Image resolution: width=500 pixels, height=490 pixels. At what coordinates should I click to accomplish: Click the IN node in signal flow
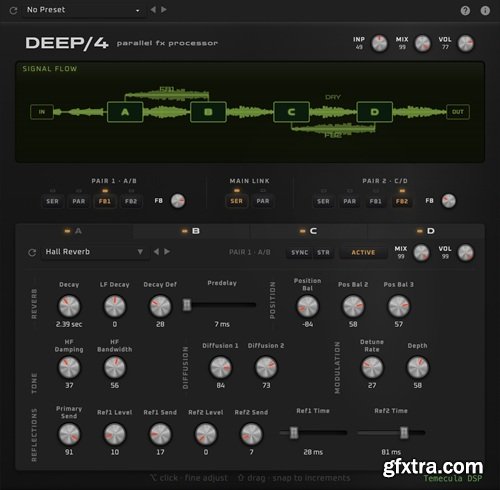(x=42, y=112)
